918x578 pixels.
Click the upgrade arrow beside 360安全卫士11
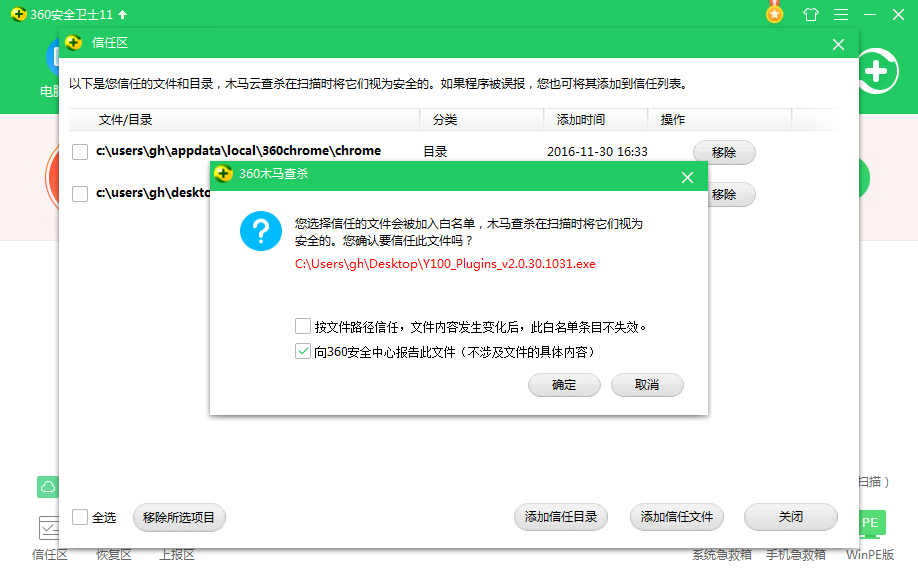click(x=122, y=15)
